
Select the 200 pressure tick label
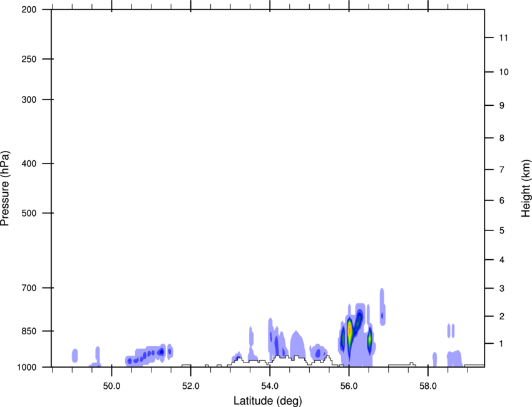click(x=29, y=9)
